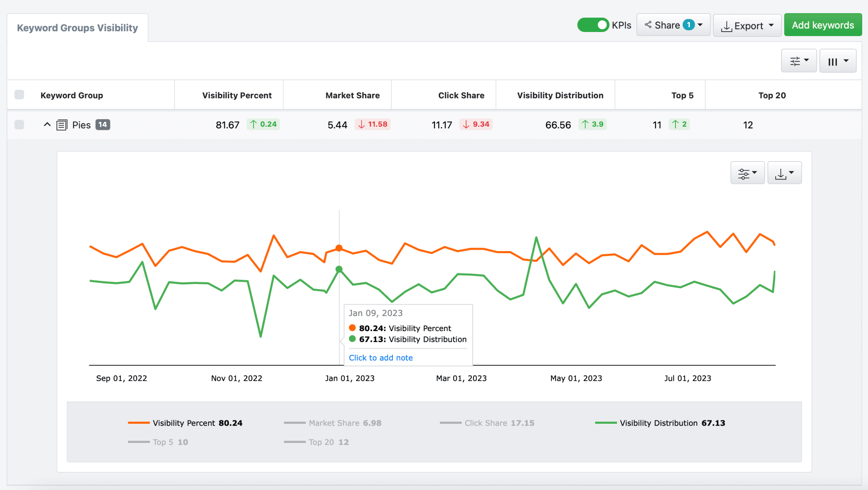868x490 pixels.
Task: Click the orange Jan 09 data point
Action: [x=339, y=248]
